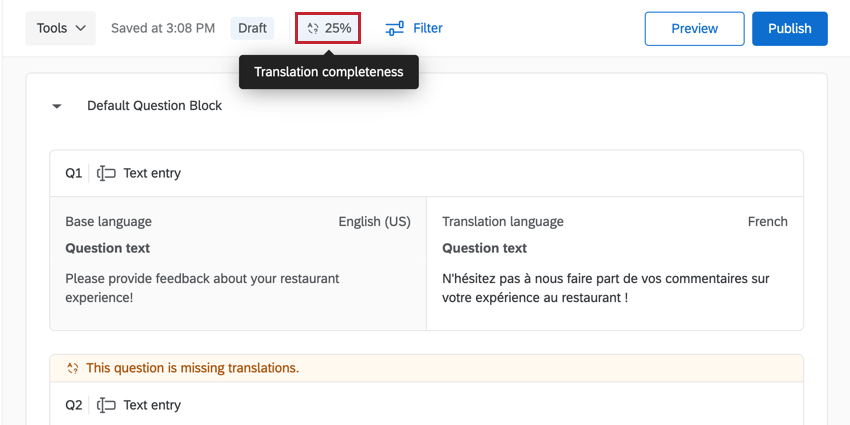The image size is (850, 425).
Task: Click the 25% translation completeness indicator
Action: click(x=337, y=28)
